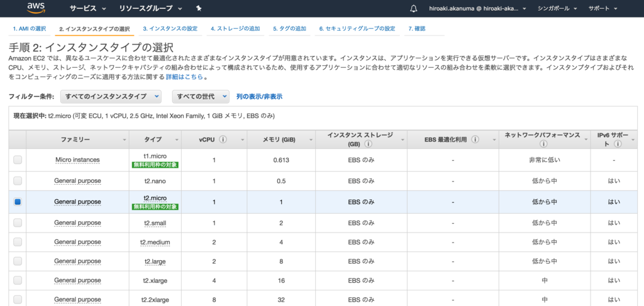This screenshot has height=306, width=644.
Task: Check the t1.micro row checkbox
Action: [x=18, y=160]
